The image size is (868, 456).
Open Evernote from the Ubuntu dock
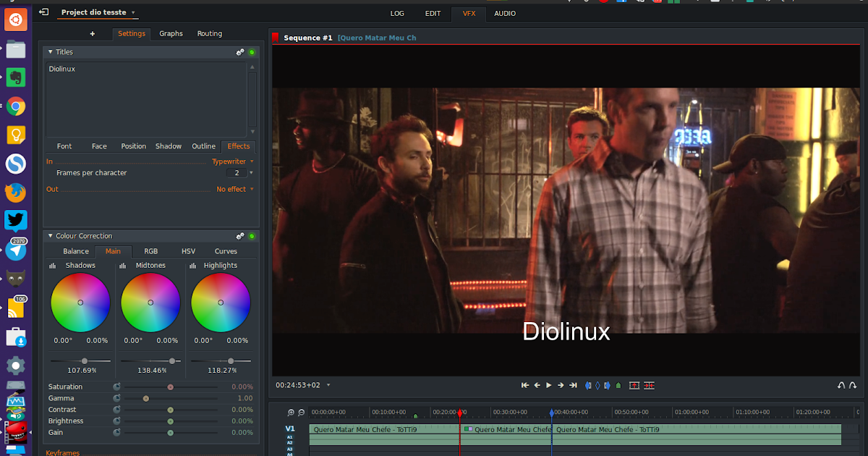tap(16, 77)
